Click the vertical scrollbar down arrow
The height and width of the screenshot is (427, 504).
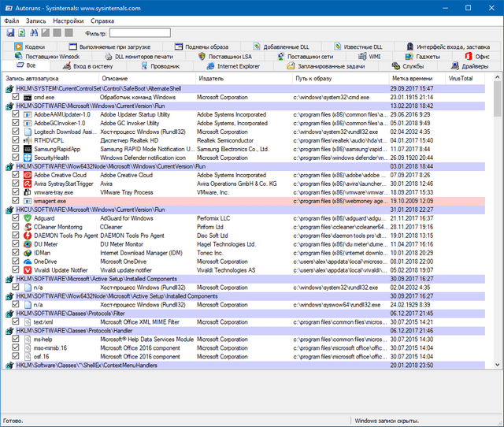point(498,364)
